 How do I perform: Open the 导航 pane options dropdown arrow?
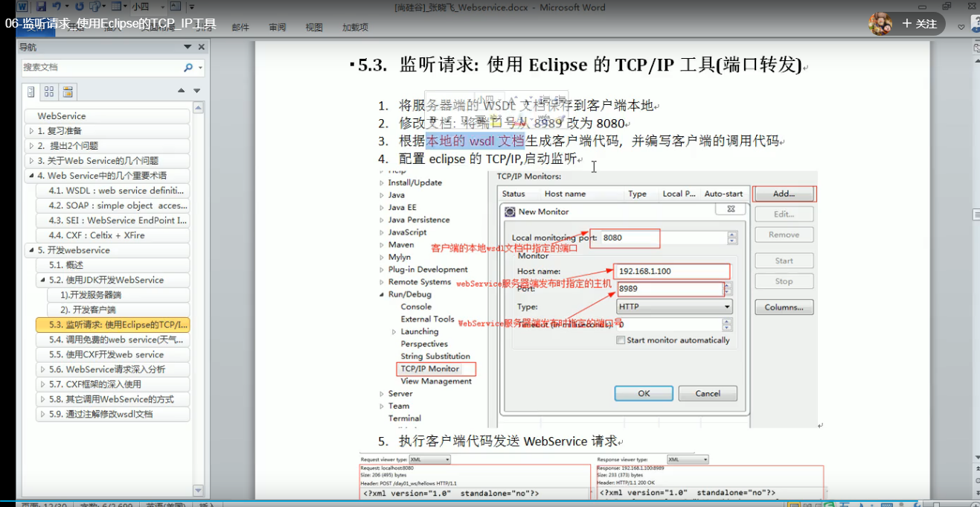(x=188, y=48)
